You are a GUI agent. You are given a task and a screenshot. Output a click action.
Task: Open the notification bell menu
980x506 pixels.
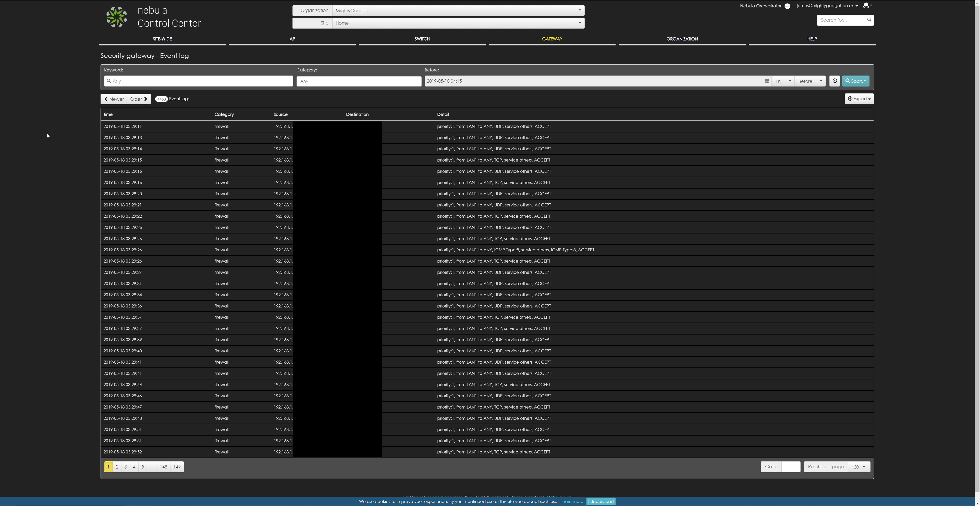click(x=867, y=5)
